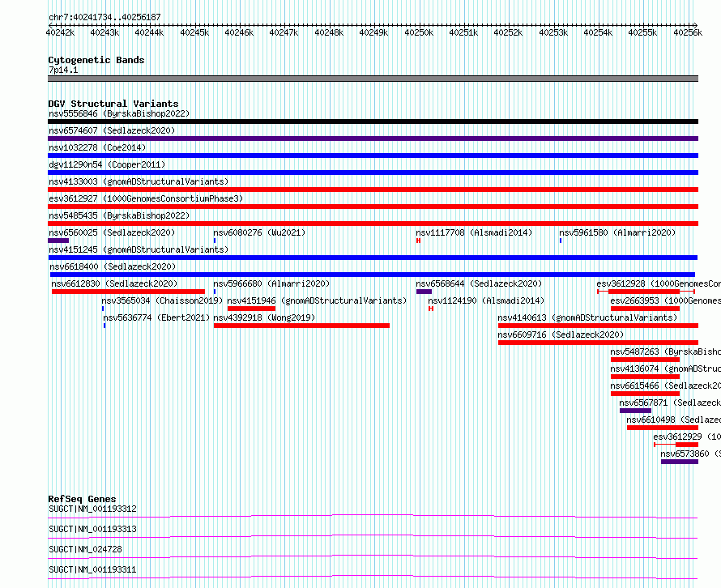This screenshot has height=588, width=721.
Task: Click the Cytogenetic Bands track title
Action: (x=96, y=60)
